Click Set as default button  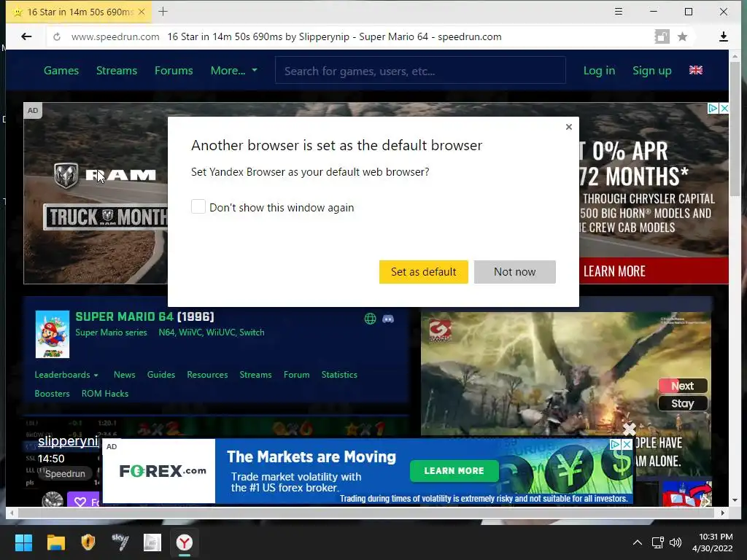[424, 272]
